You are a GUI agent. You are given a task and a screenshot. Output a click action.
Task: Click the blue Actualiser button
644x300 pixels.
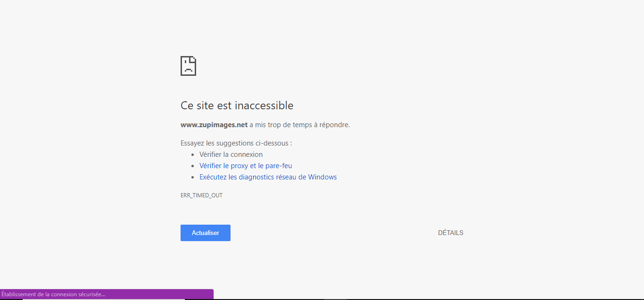pos(206,233)
